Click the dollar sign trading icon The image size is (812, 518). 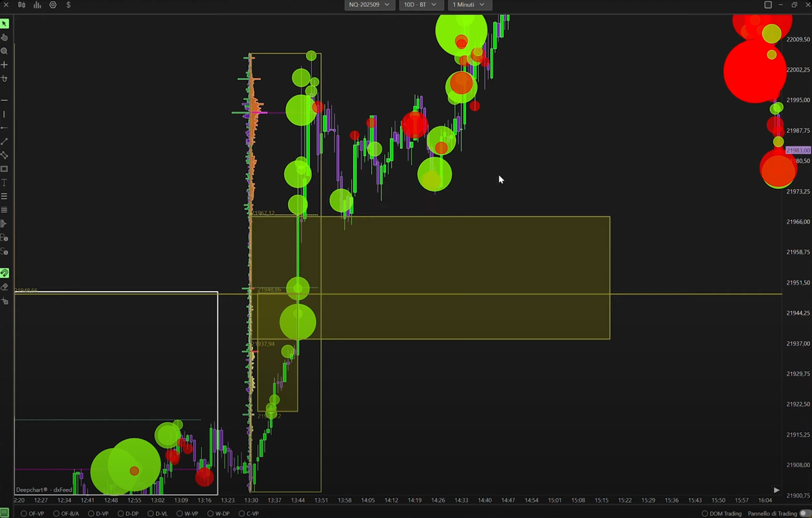(x=69, y=5)
